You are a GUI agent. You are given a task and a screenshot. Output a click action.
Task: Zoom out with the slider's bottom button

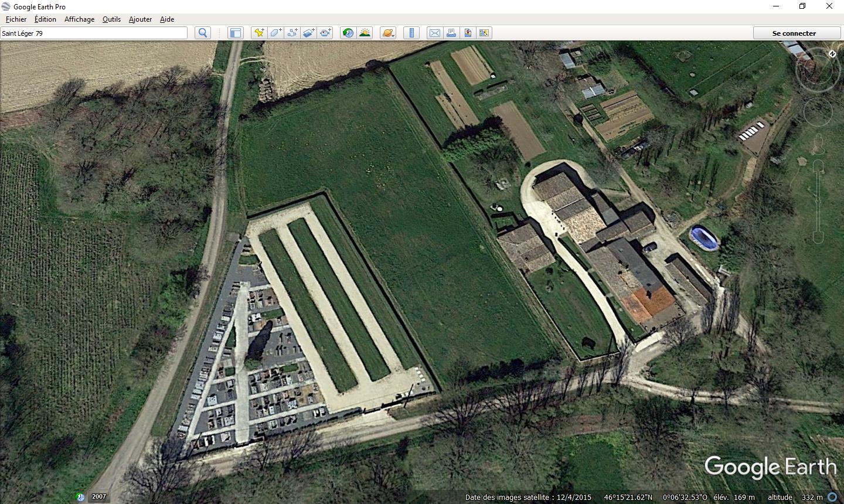(818, 237)
